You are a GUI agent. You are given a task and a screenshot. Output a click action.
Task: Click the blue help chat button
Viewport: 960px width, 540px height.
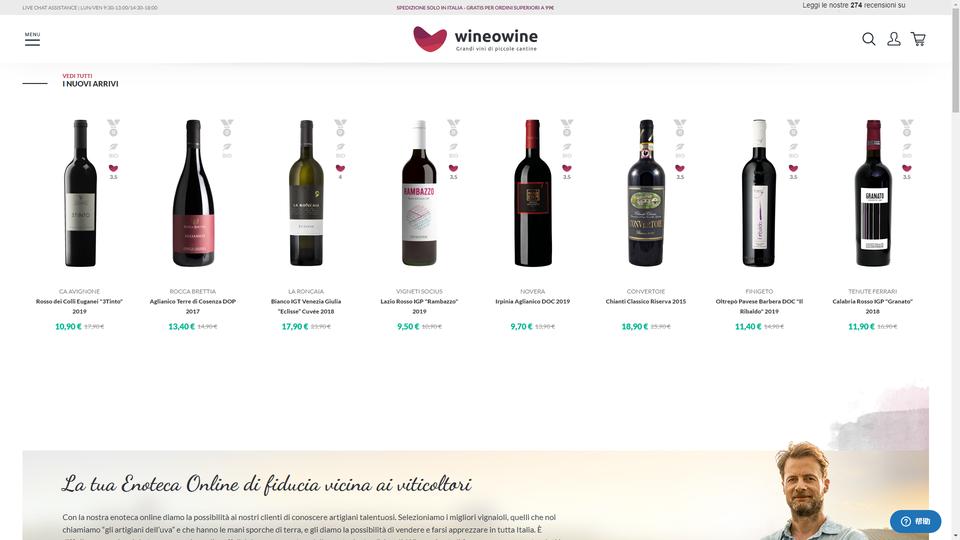click(x=915, y=521)
